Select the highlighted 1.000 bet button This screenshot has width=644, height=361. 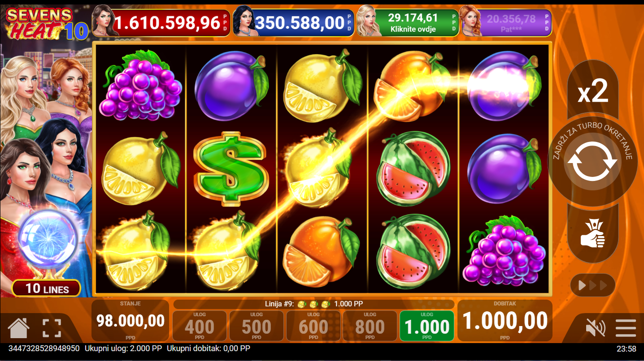427,326
